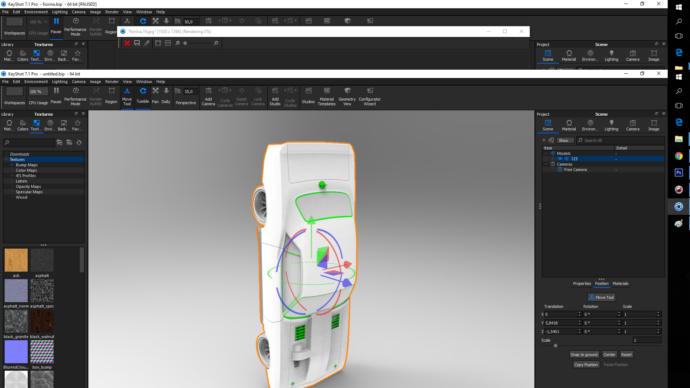The width and height of the screenshot is (690, 388).
Task: Open the Image tab in untitled.bip Project panel
Action: click(654, 125)
